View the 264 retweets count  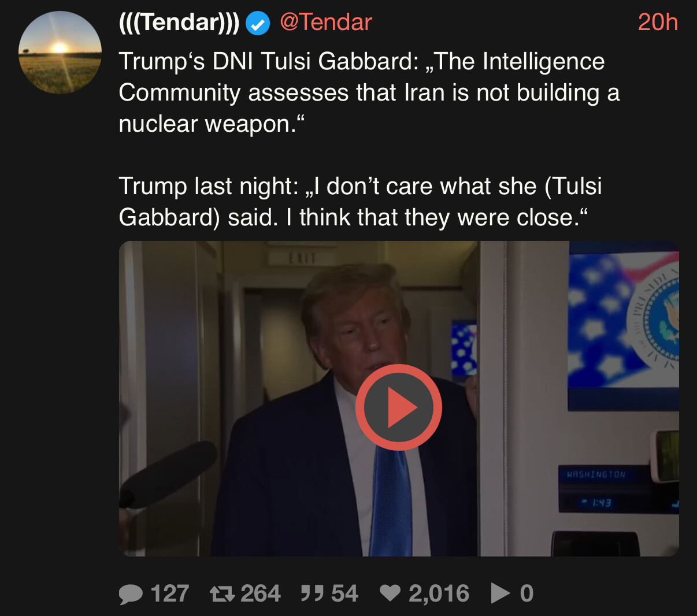click(x=261, y=593)
